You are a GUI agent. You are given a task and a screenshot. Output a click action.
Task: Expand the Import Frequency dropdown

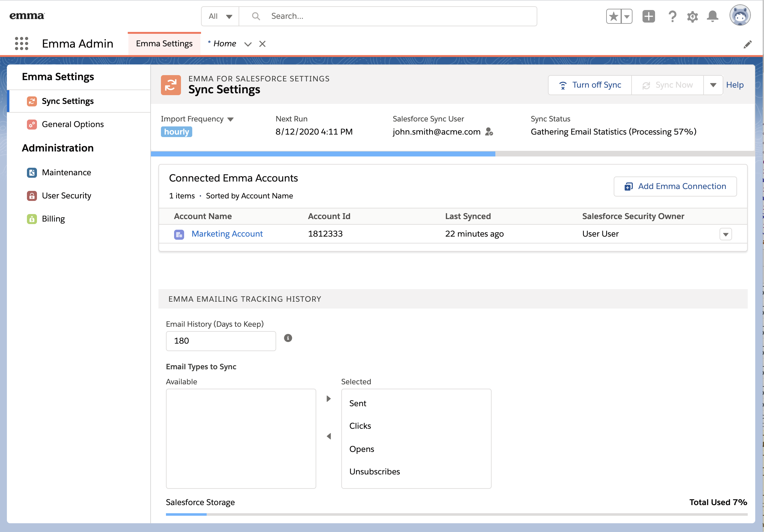click(x=230, y=119)
